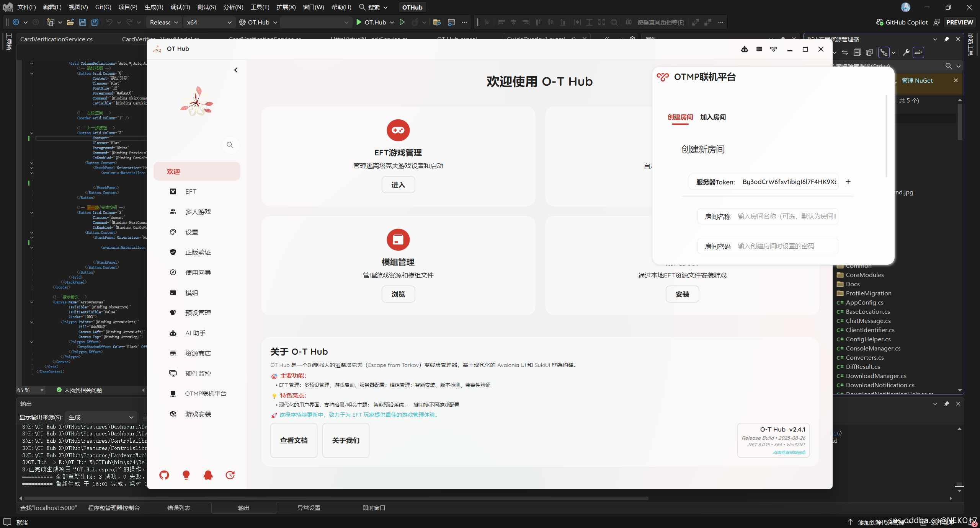
Task: Click the collapse all icon in Solution Explorer toolbar
Action: tap(857, 52)
